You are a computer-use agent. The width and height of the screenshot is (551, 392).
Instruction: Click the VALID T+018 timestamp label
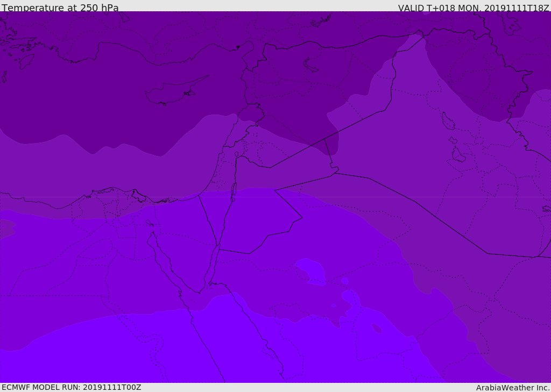tap(474, 8)
